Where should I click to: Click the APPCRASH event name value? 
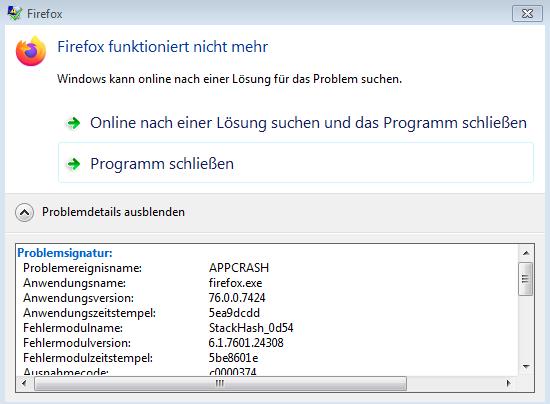pos(239,268)
